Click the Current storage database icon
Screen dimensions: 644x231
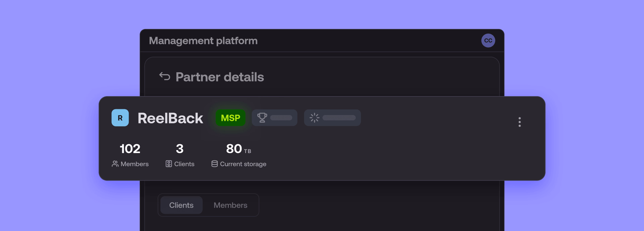coord(214,164)
